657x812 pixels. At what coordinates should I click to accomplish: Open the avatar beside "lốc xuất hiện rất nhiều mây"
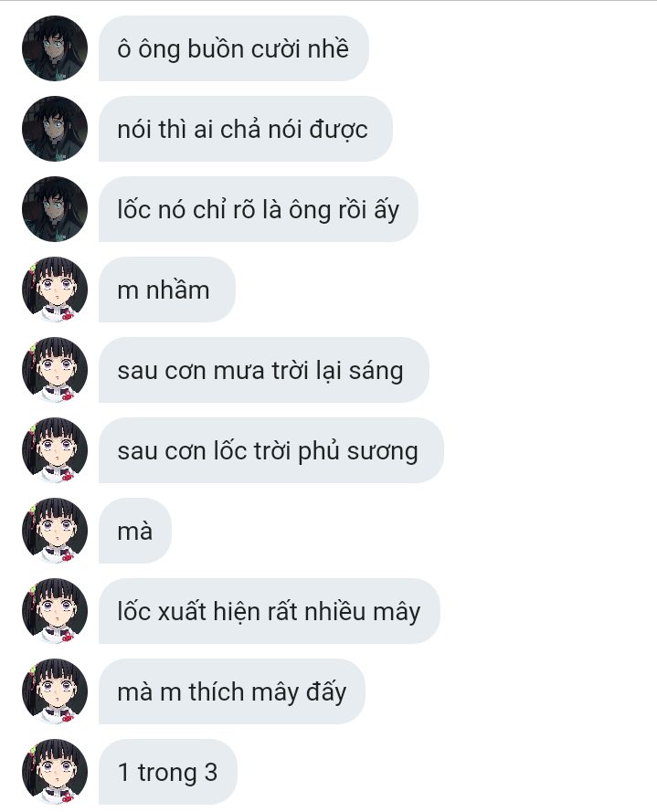coord(55,611)
